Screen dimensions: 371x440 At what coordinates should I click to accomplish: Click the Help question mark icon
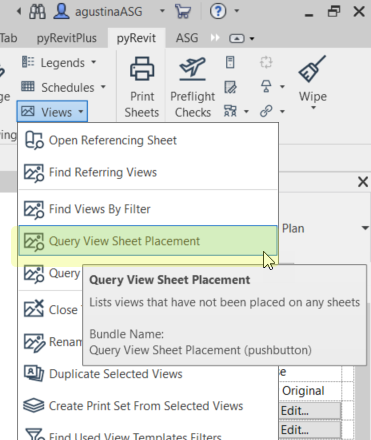(218, 11)
